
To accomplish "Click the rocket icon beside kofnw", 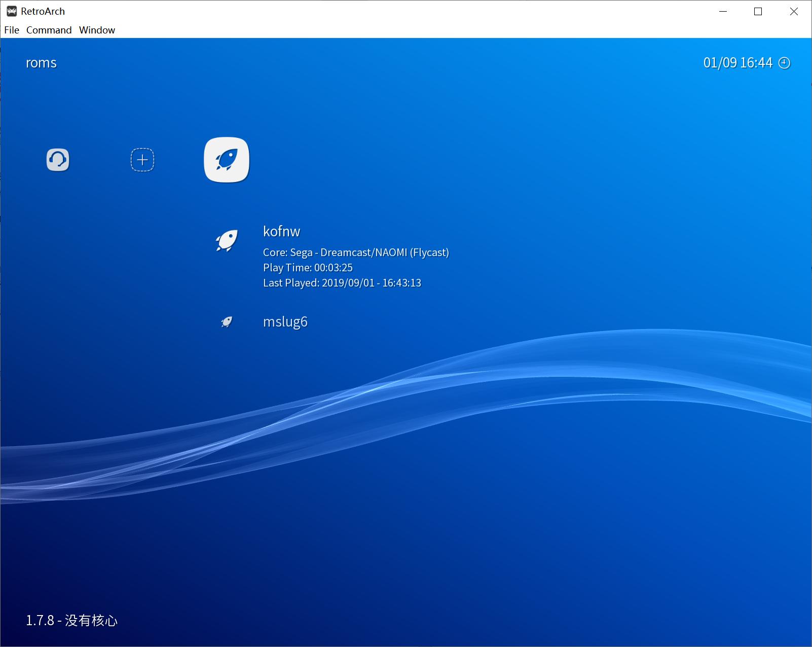I will click(227, 241).
